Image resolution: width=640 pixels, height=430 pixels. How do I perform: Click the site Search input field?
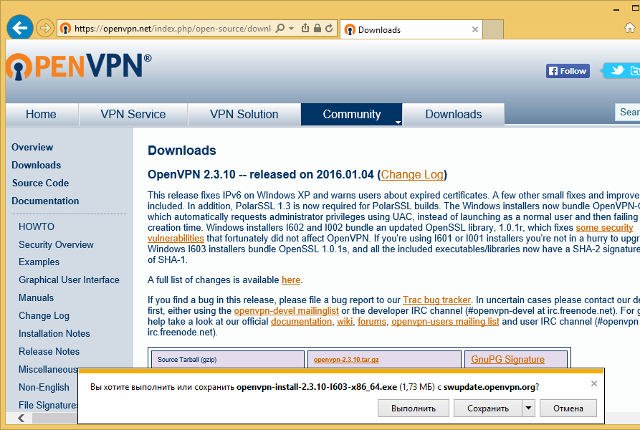click(627, 112)
